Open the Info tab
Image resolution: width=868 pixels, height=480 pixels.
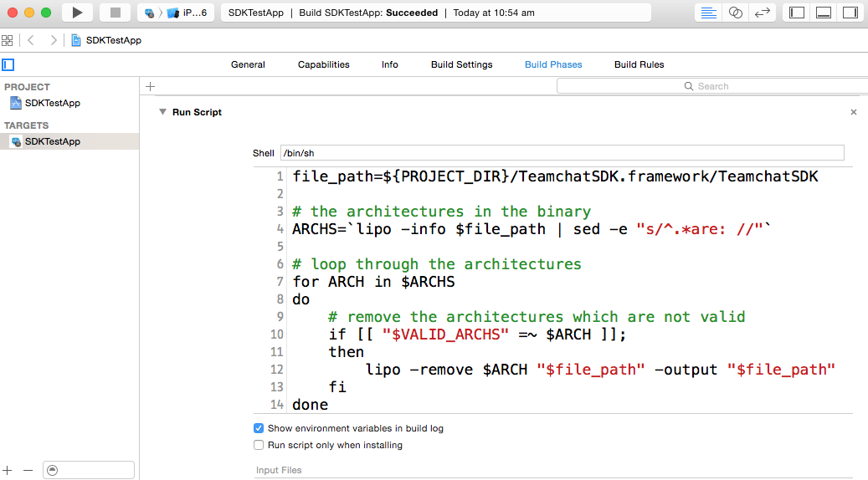[x=390, y=64]
